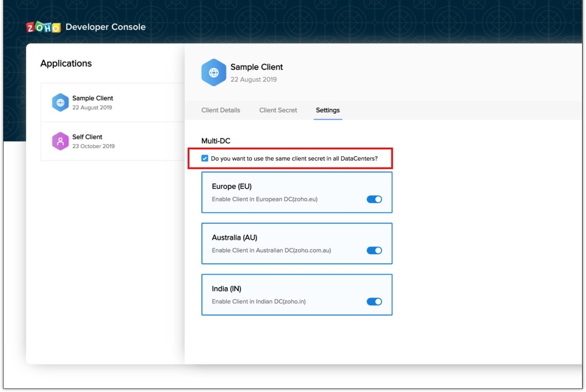The image size is (586, 392).
Task: Select Sample Client in the Applications list
Action: (x=93, y=98)
